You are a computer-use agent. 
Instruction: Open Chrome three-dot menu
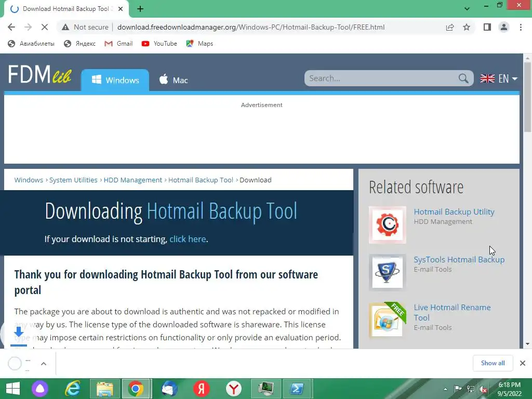pyautogui.click(x=521, y=27)
